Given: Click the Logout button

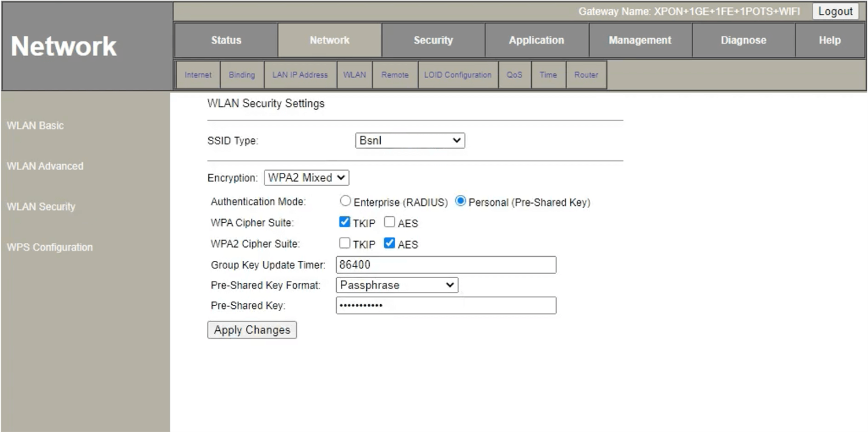Looking at the screenshot, I should point(835,12).
